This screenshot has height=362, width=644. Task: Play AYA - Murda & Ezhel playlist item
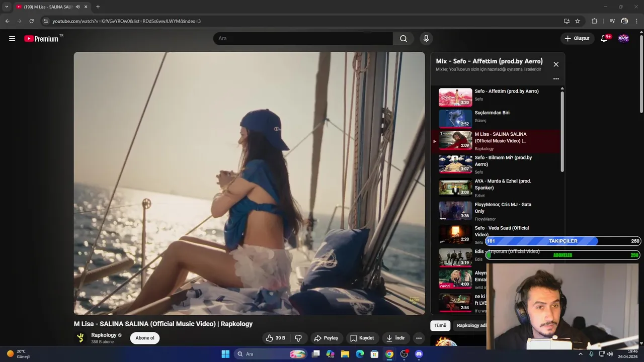(x=495, y=188)
